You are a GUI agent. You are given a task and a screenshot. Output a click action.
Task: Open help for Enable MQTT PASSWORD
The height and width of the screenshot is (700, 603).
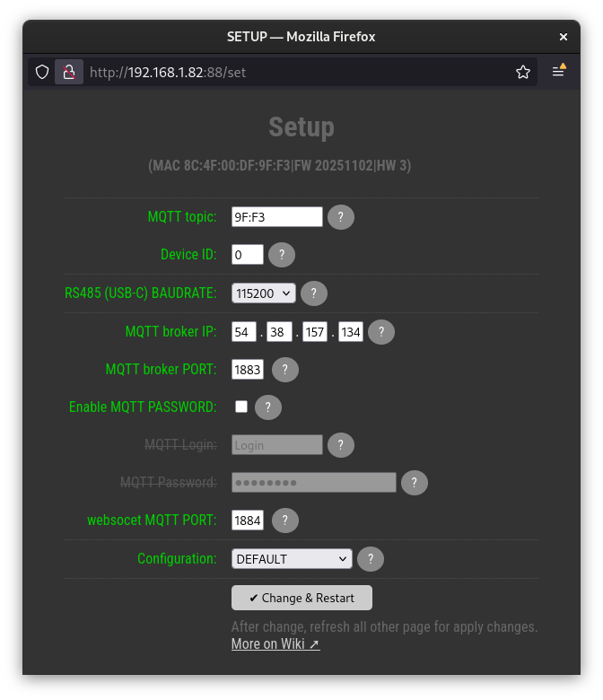pos(268,407)
